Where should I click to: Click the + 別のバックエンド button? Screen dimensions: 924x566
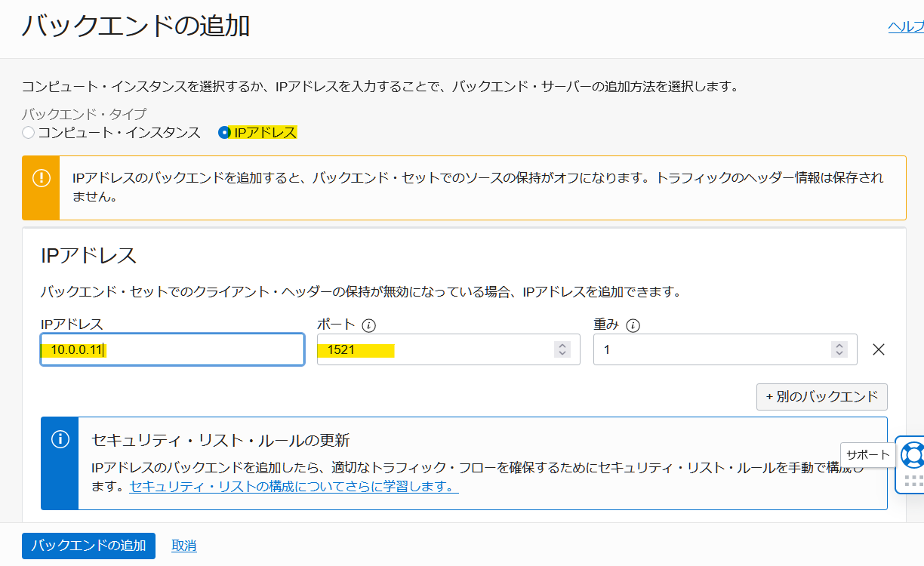(821, 397)
